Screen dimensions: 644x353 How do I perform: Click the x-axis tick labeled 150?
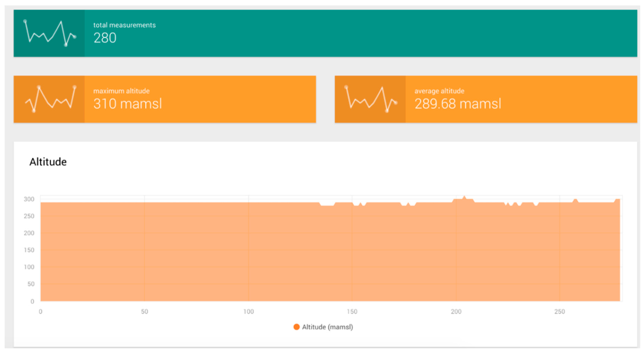(x=352, y=311)
